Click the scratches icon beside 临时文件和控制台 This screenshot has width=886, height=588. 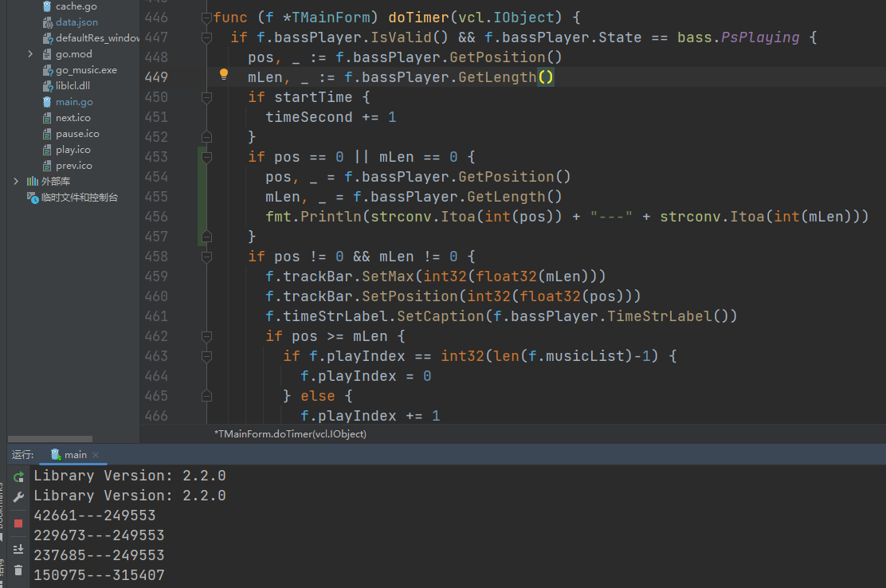[x=33, y=197]
